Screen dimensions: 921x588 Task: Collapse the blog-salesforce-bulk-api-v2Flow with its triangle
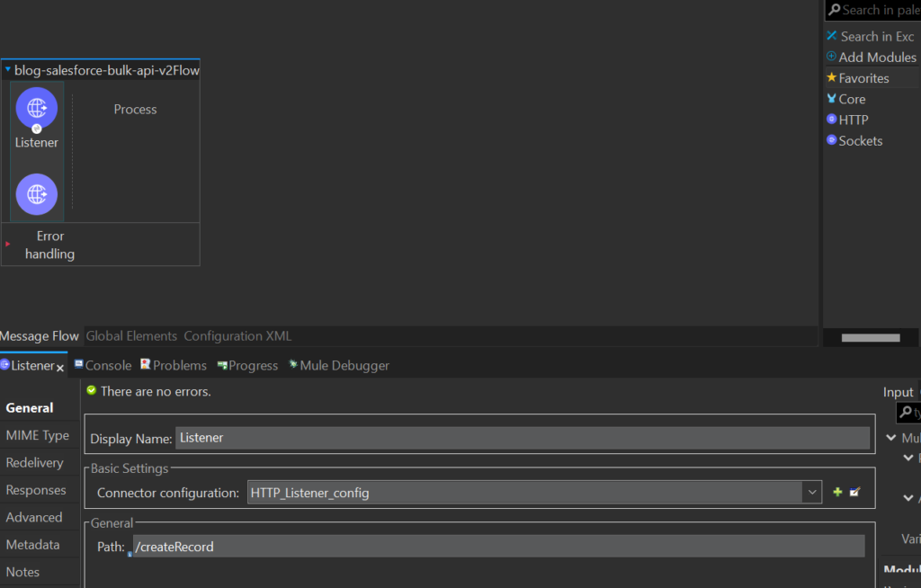pos(7,69)
